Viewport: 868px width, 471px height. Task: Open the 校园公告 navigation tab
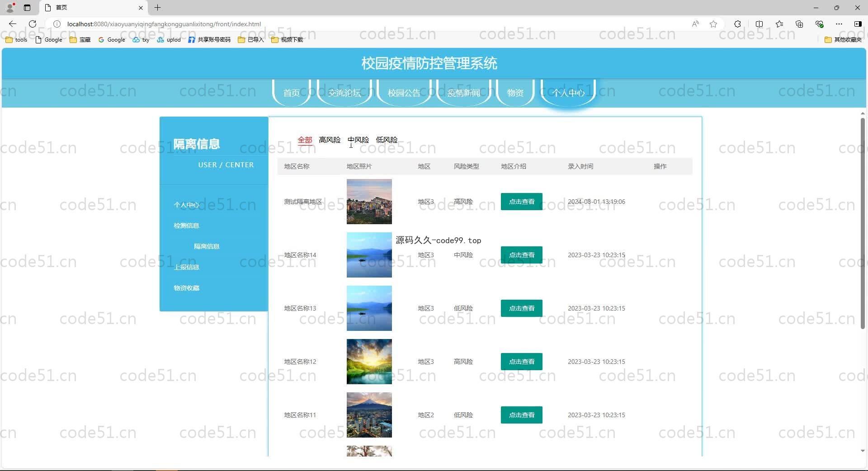[x=404, y=93]
